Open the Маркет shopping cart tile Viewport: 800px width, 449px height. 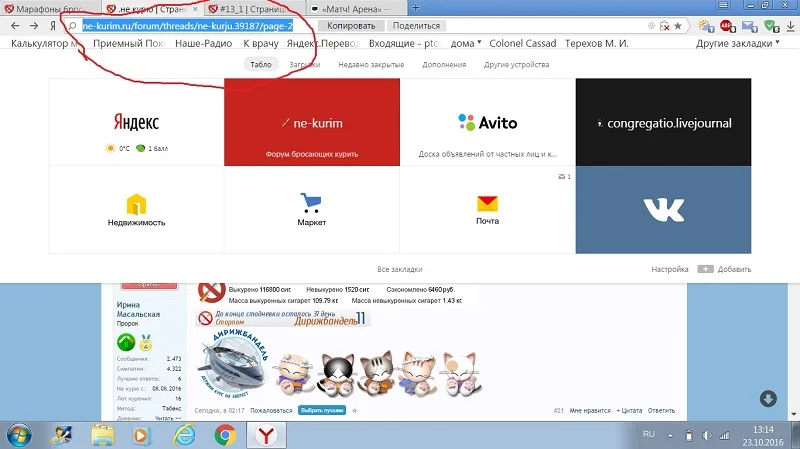point(312,210)
